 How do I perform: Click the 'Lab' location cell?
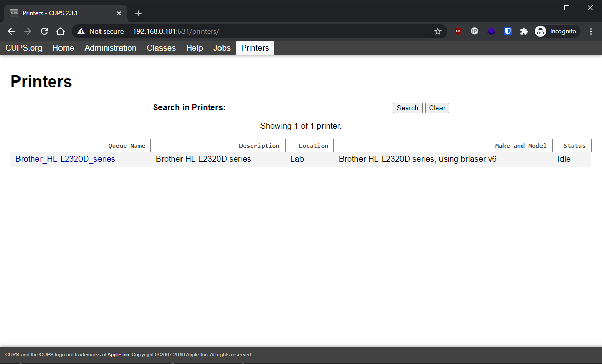[297, 159]
